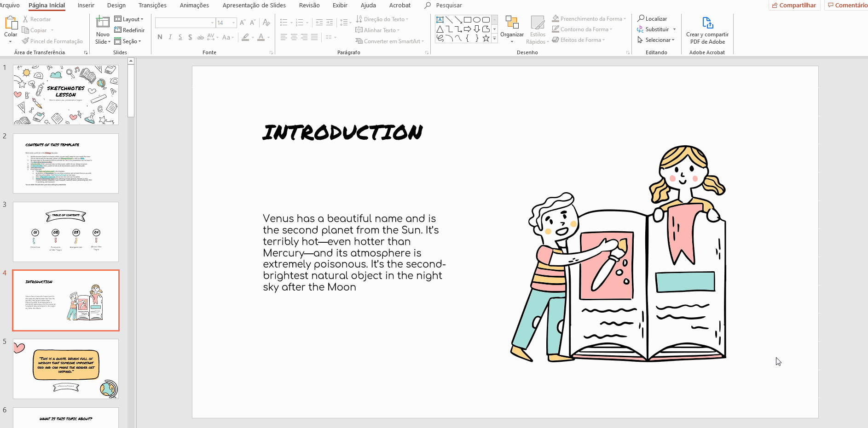The height and width of the screenshot is (428, 868).
Task: Click the strikethrough ab icon
Action: point(200,37)
